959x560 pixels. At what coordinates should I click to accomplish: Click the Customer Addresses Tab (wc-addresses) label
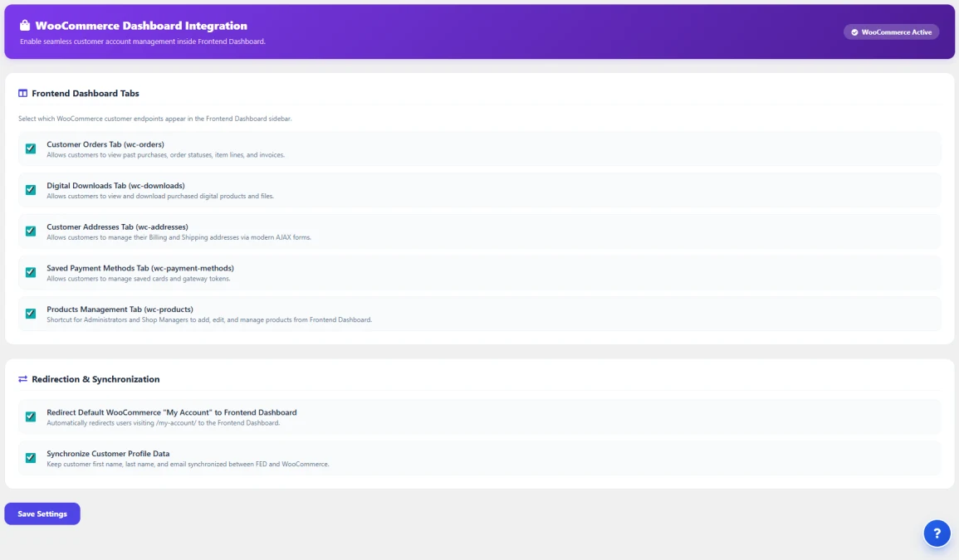pos(117,226)
